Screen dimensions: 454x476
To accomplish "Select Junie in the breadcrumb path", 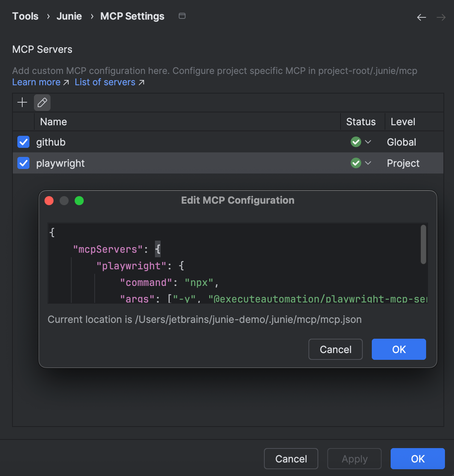I will click(69, 16).
